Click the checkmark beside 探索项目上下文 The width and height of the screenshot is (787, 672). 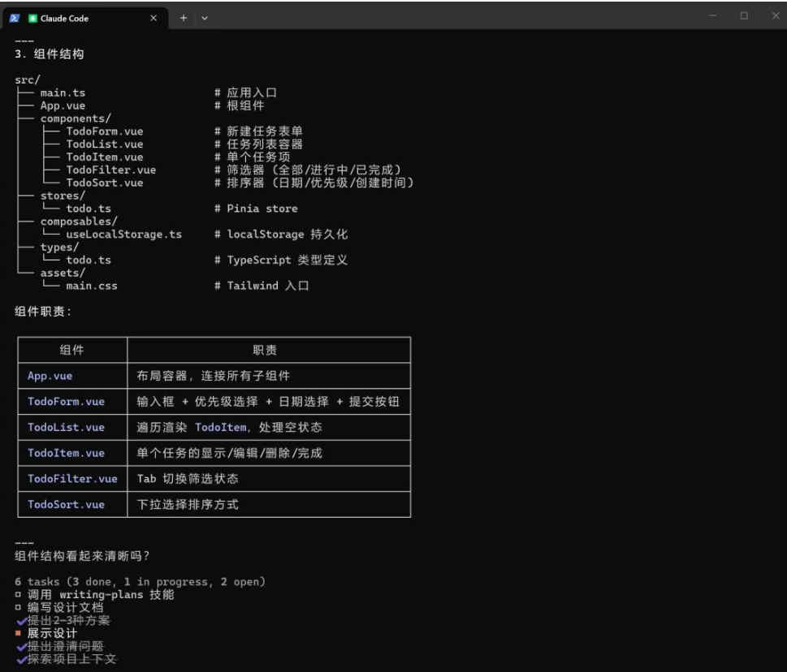(x=21, y=660)
